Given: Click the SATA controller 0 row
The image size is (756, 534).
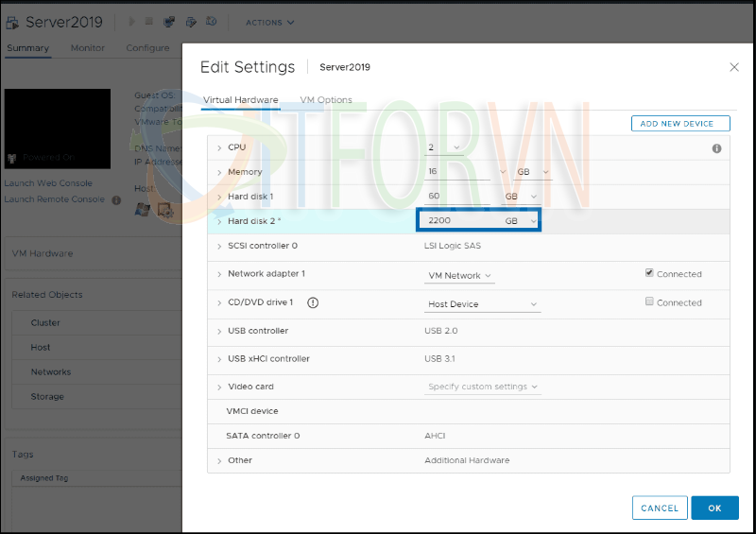Looking at the screenshot, I should pos(468,436).
